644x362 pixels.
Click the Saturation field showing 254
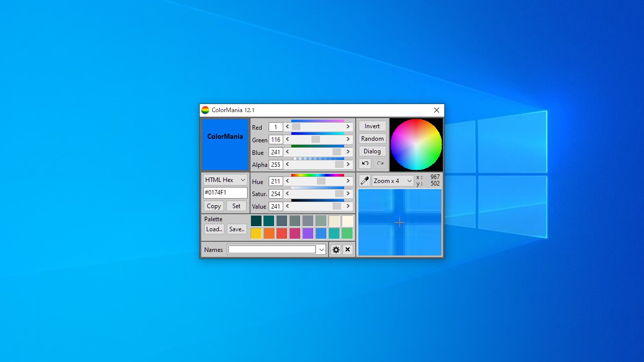(x=276, y=194)
